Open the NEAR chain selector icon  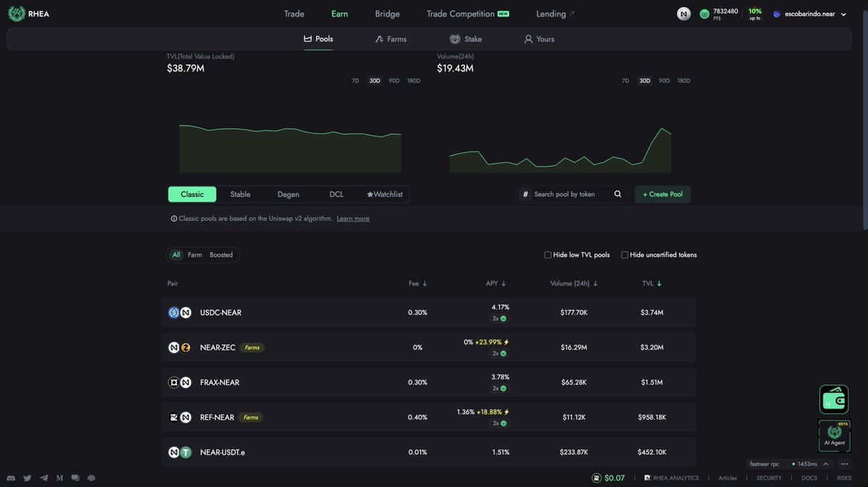(684, 14)
